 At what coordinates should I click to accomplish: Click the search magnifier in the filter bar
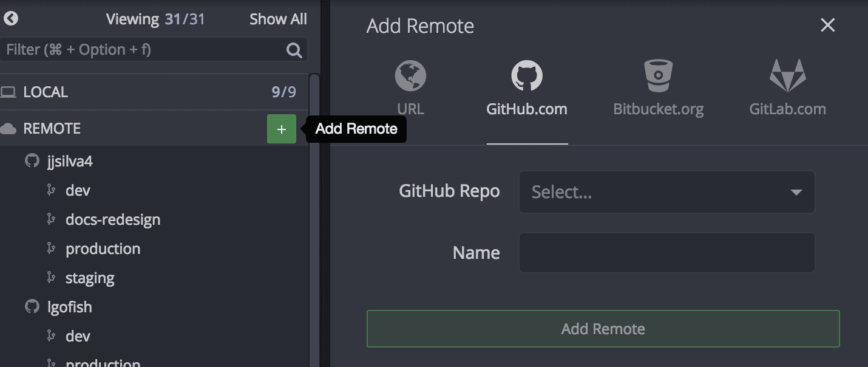293,49
